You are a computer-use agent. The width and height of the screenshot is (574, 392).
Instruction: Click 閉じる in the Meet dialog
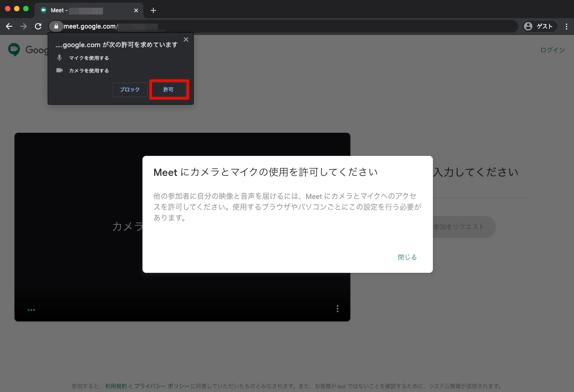point(407,257)
